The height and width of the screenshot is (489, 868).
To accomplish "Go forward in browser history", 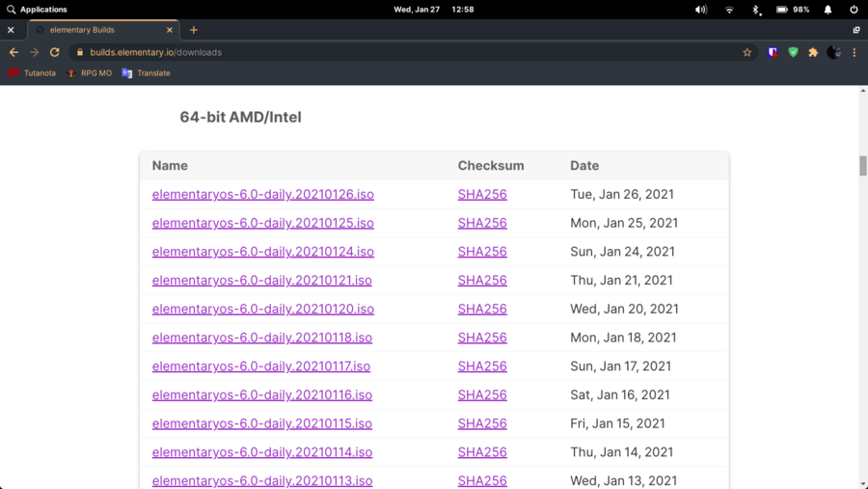I will pos(35,52).
